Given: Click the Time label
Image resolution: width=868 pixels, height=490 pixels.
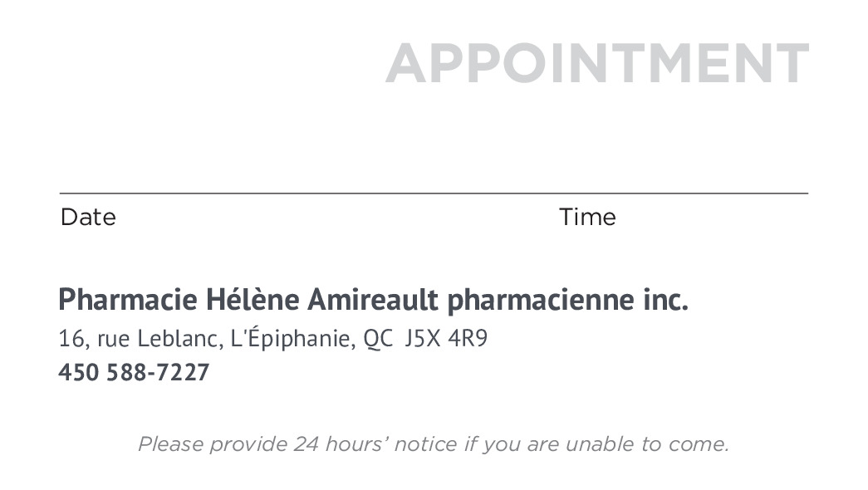Looking at the screenshot, I should (587, 218).
